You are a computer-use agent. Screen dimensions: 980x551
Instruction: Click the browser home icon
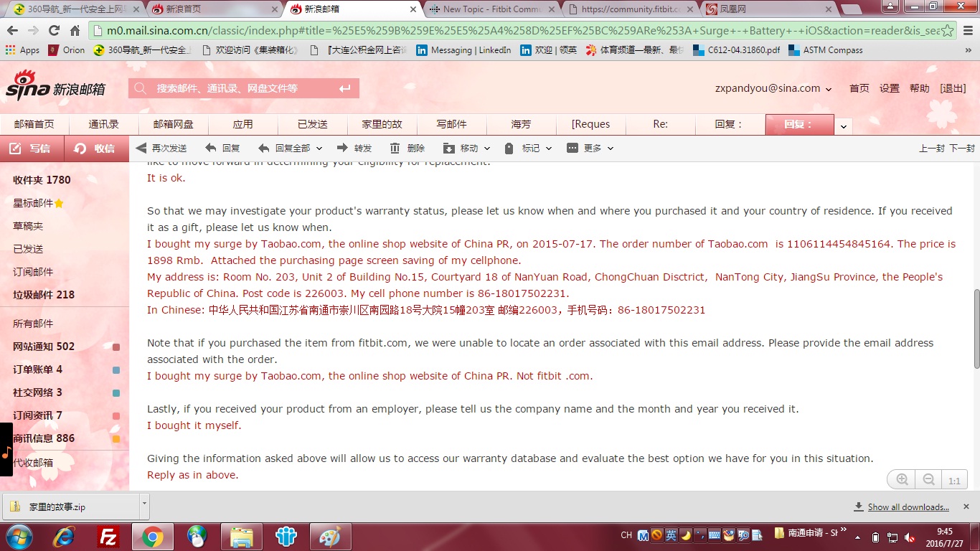[x=75, y=30]
